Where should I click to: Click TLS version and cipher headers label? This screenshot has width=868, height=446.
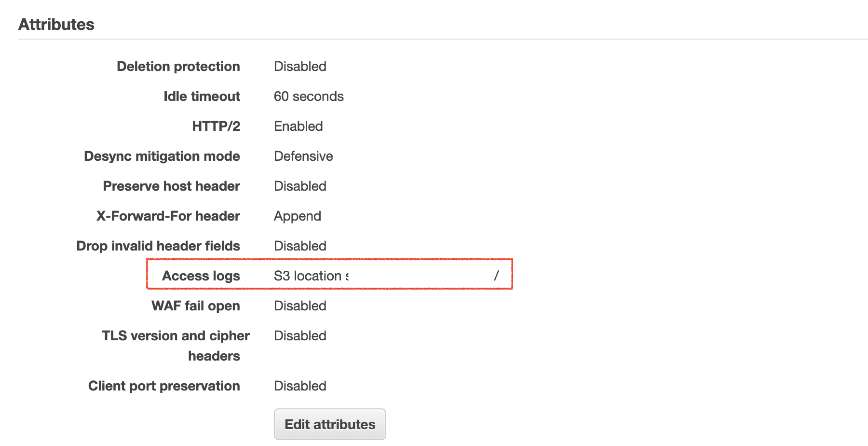(176, 346)
